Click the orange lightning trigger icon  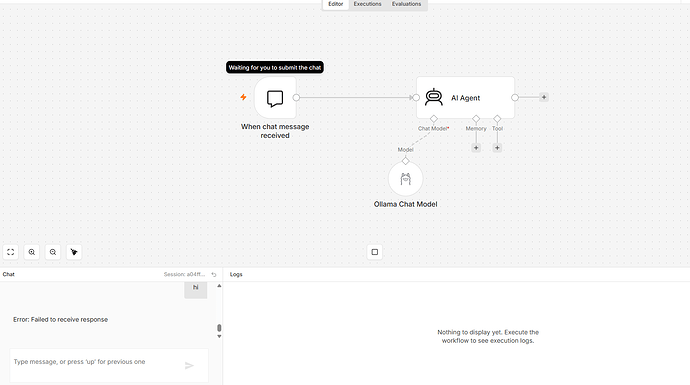[243, 97]
